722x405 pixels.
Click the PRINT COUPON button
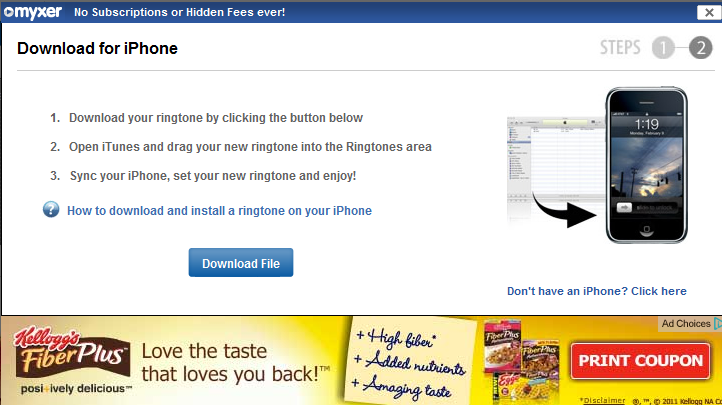click(x=640, y=361)
